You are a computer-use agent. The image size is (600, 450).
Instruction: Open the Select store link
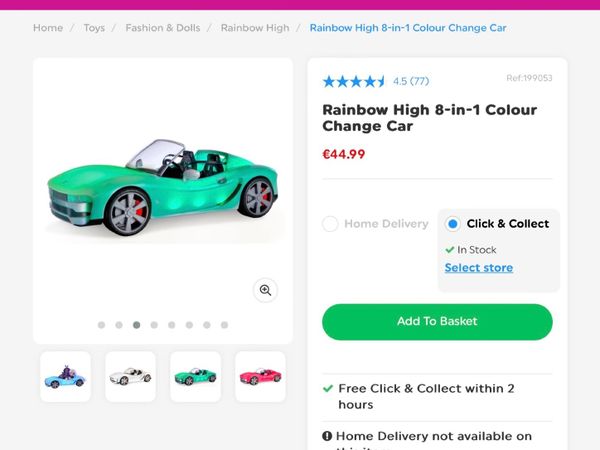click(478, 268)
